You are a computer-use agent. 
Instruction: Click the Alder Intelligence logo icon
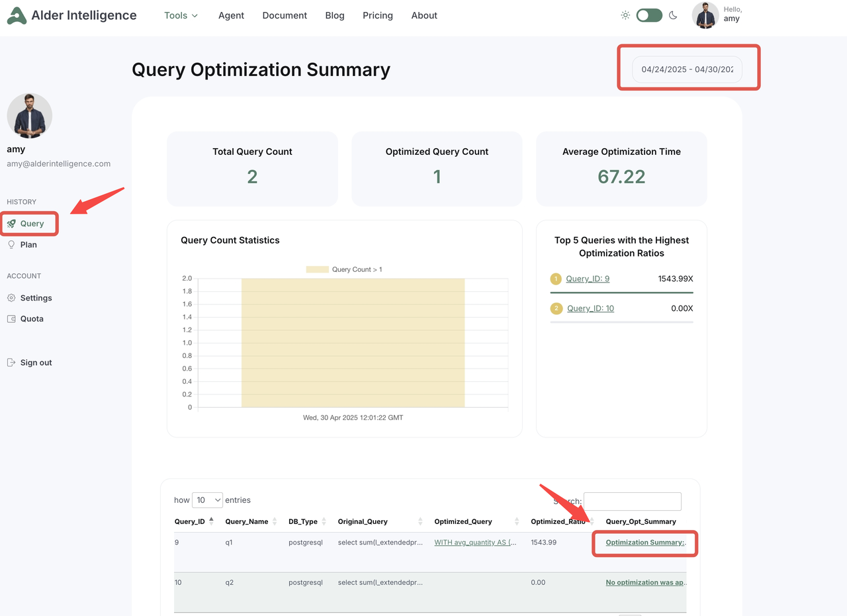click(17, 15)
